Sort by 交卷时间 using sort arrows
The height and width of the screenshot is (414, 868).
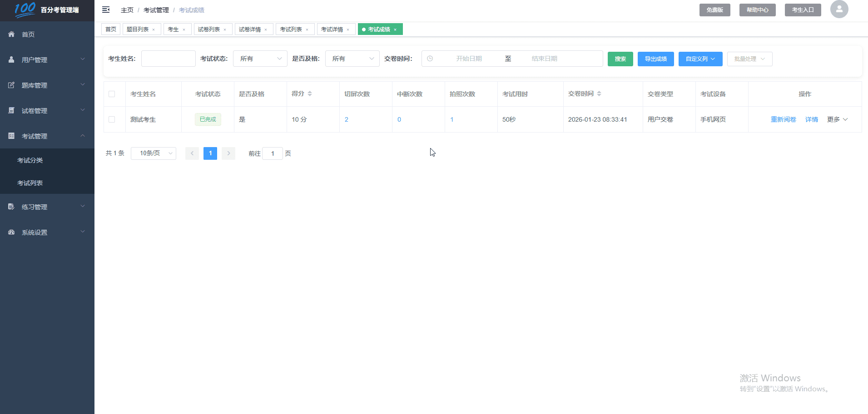click(599, 94)
